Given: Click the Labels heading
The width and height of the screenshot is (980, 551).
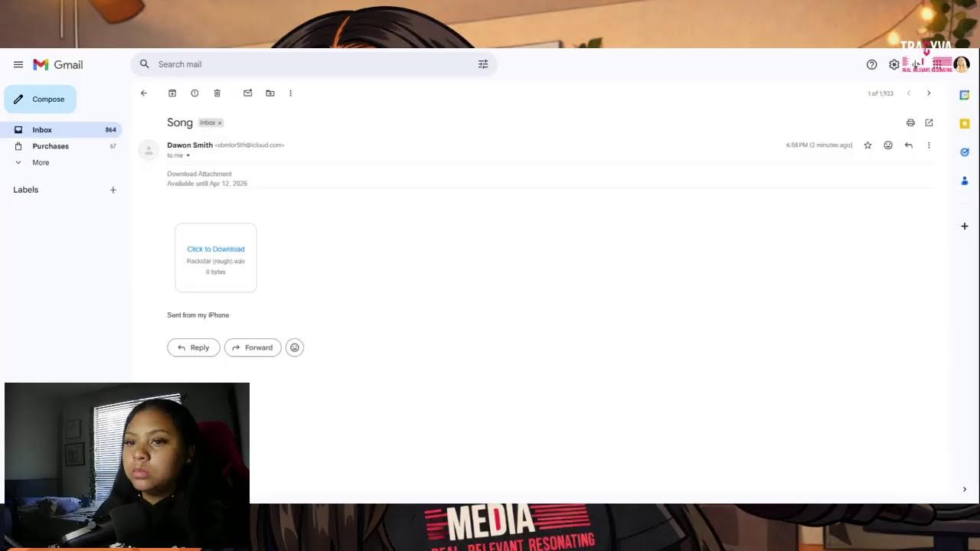Looking at the screenshot, I should 25,190.
